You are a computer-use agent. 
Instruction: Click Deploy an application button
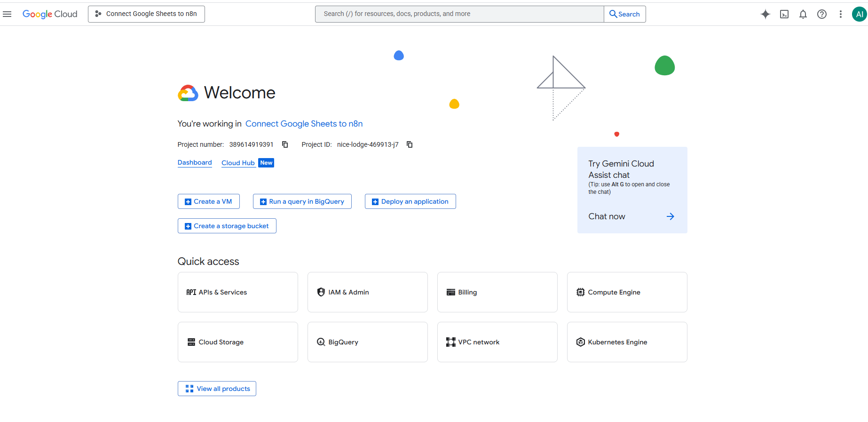(x=410, y=201)
